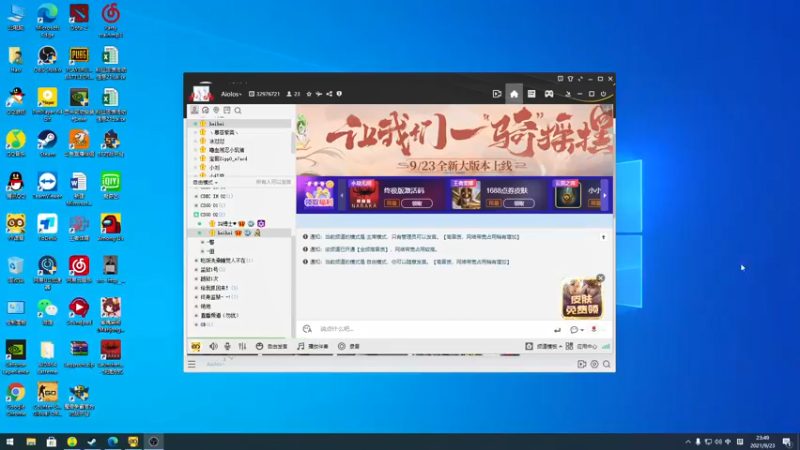Click the bottom bar search icon

click(x=607, y=364)
